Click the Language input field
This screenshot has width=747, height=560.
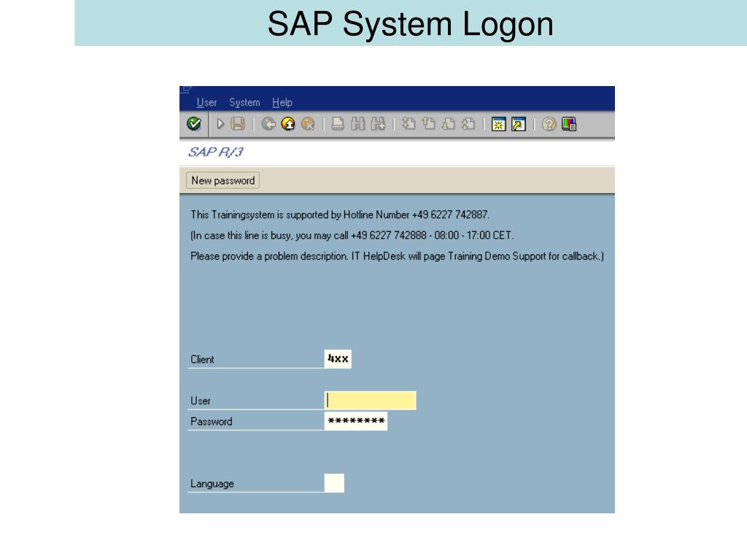334,483
